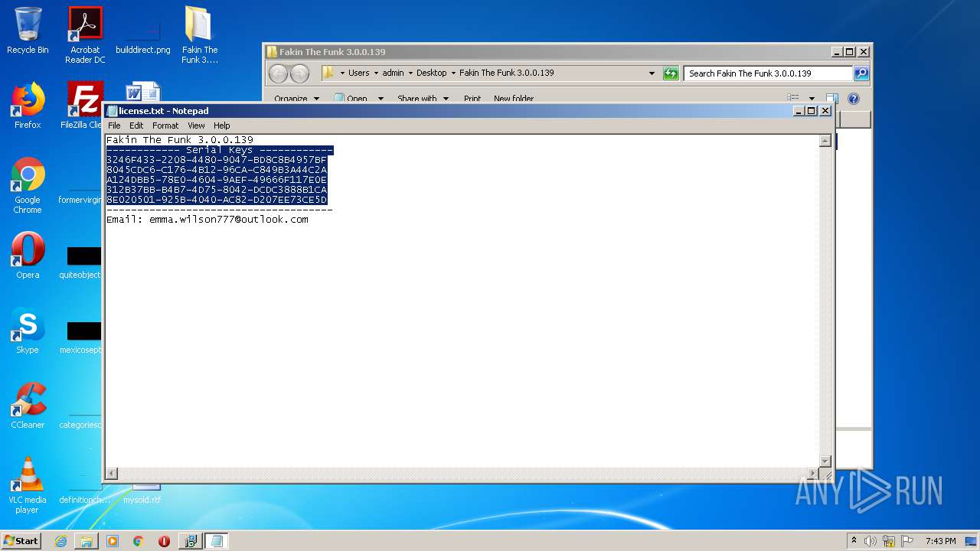Click the email line emma.wilson777@outlook.com

pyautogui.click(x=207, y=220)
